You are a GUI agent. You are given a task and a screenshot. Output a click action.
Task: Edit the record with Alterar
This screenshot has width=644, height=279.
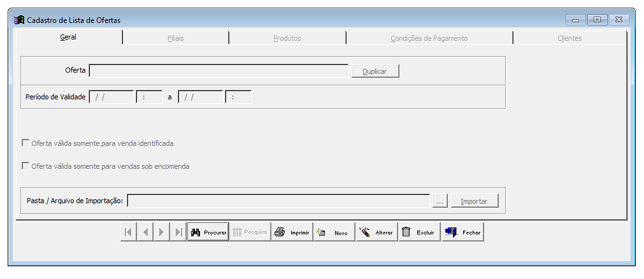pyautogui.click(x=376, y=232)
